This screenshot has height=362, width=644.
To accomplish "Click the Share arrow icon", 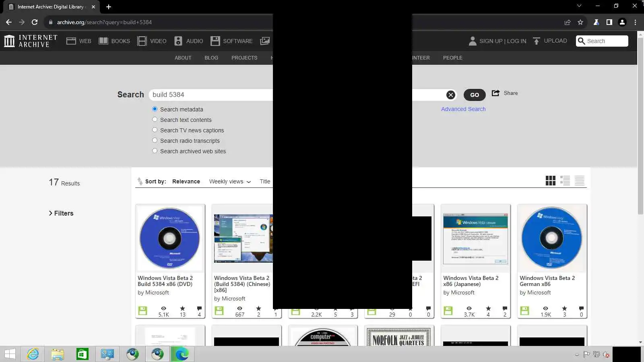I will click(x=495, y=93).
